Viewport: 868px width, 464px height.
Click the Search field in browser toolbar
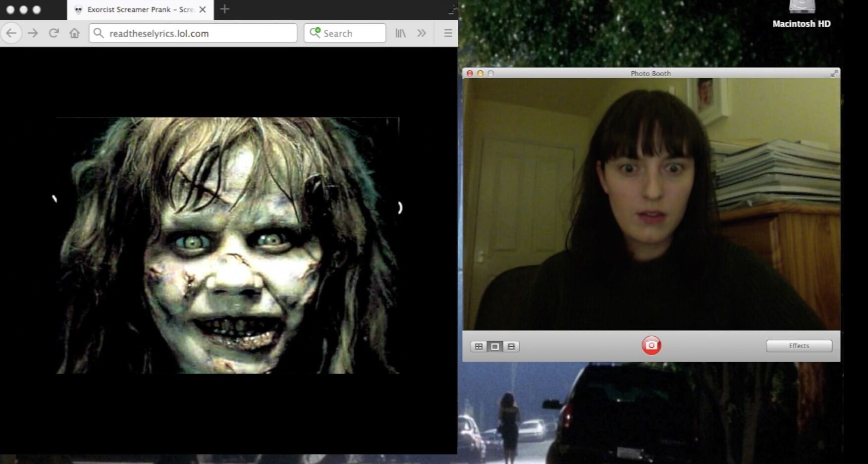[345, 33]
